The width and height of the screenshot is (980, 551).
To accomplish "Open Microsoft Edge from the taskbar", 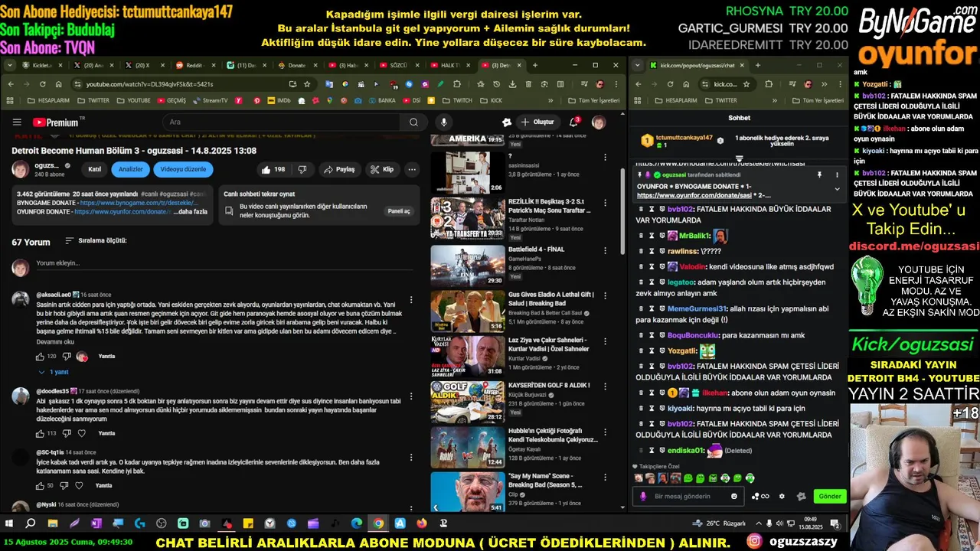I will 357,523.
